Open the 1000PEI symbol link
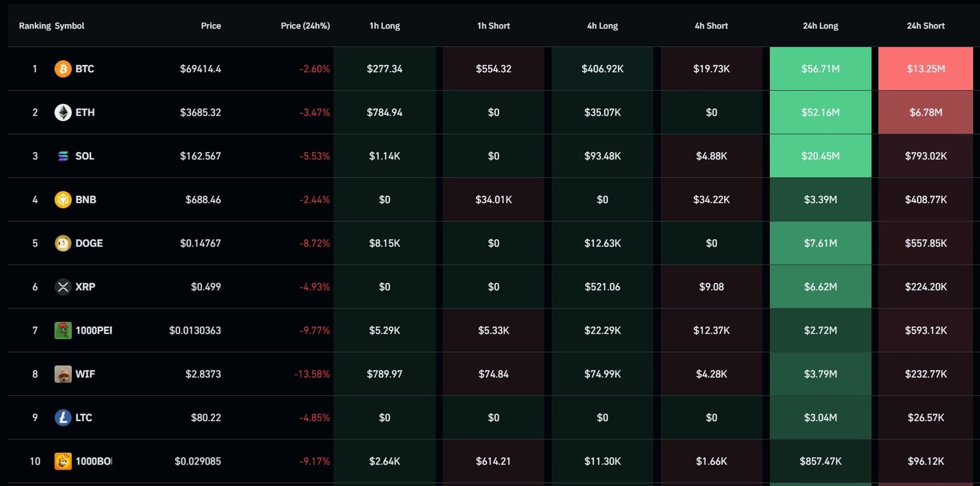Image resolution: width=980 pixels, height=486 pixels. coord(94,331)
